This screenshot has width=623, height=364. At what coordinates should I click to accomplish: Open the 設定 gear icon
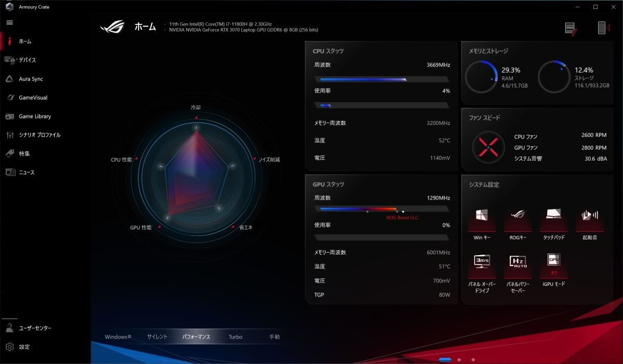pyautogui.click(x=9, y=346)
